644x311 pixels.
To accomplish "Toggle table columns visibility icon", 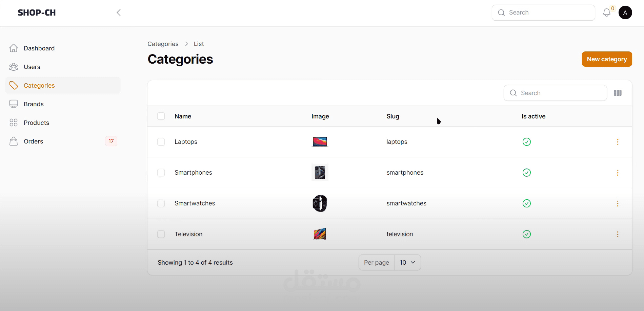I will pos(618,93).
